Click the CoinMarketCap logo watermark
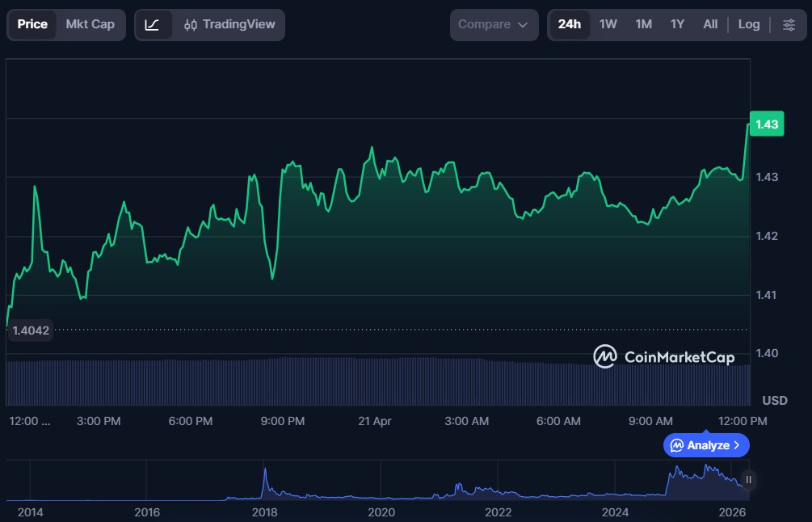Viewport: 812px width, 522px height. (663, 356)
